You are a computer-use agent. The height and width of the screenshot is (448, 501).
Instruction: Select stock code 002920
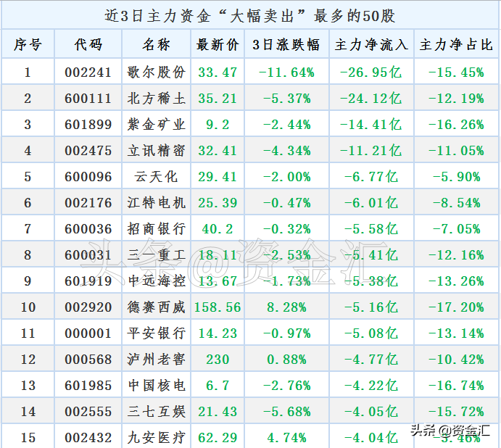click(88, 307)
